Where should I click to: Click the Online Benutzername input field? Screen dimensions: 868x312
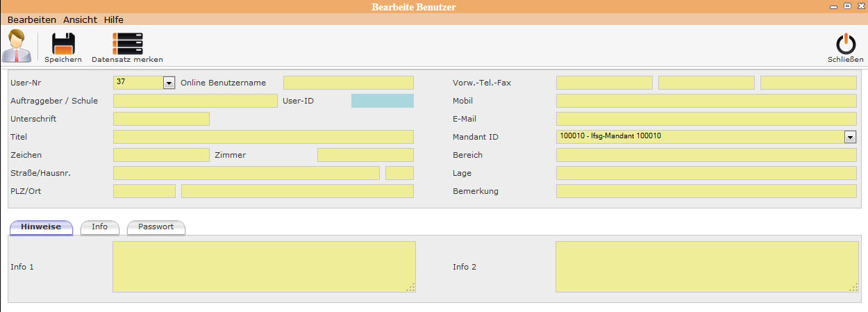click(348, 83)
